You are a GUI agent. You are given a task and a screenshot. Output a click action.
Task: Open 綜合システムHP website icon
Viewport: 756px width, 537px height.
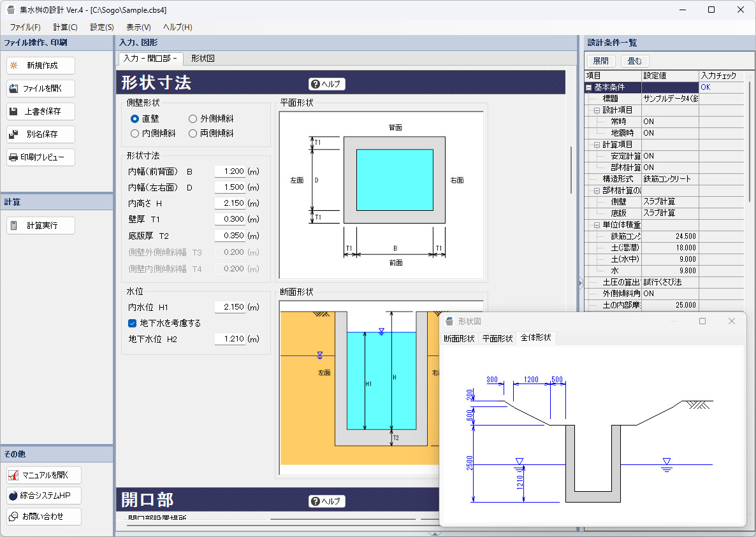tap(13, 496)
